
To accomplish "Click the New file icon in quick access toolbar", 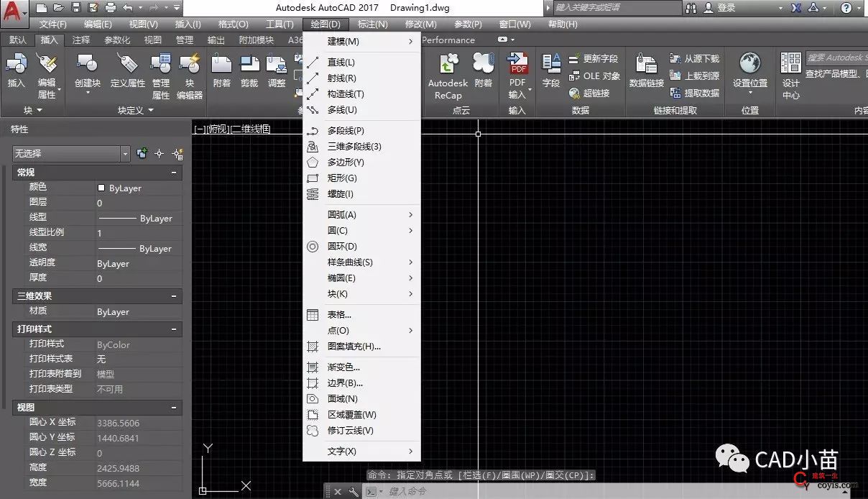I will click(x=42, y=8).
